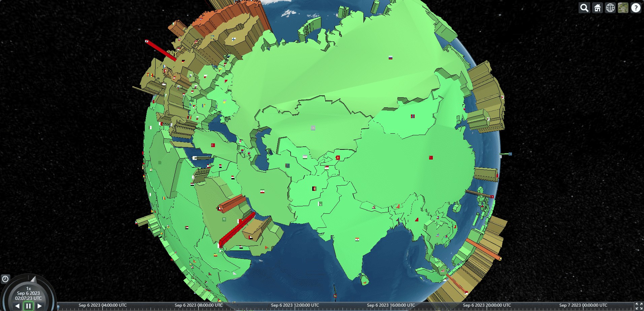Screen dimensions: 644x311
Task: Click timeline at Sep 7 2023 00:00:00 UTC
Action: [583, 305]
